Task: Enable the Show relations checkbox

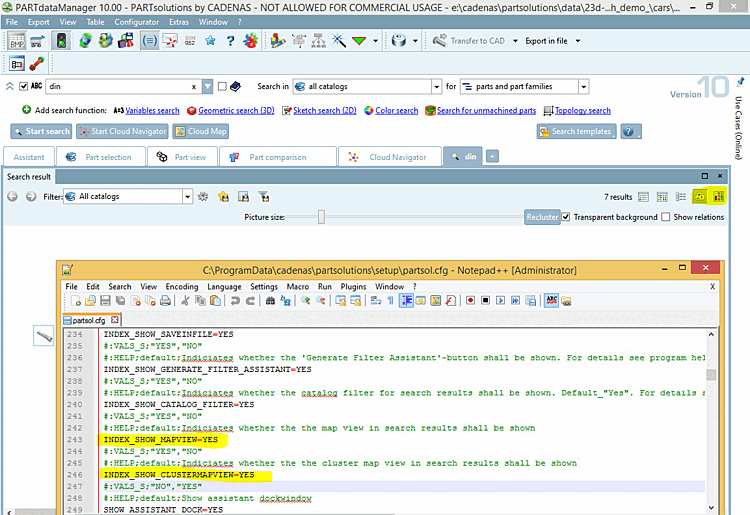Action: click(667, 217)
